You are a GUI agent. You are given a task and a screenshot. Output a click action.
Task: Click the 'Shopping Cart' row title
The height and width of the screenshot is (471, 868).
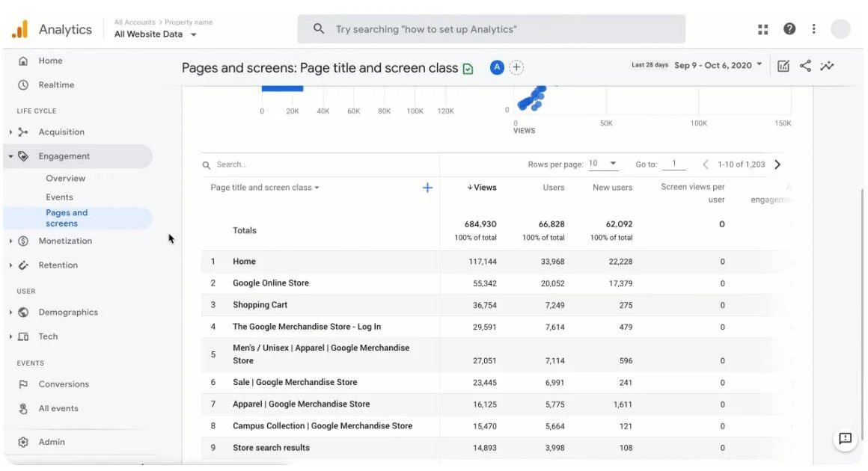point(260,305)
